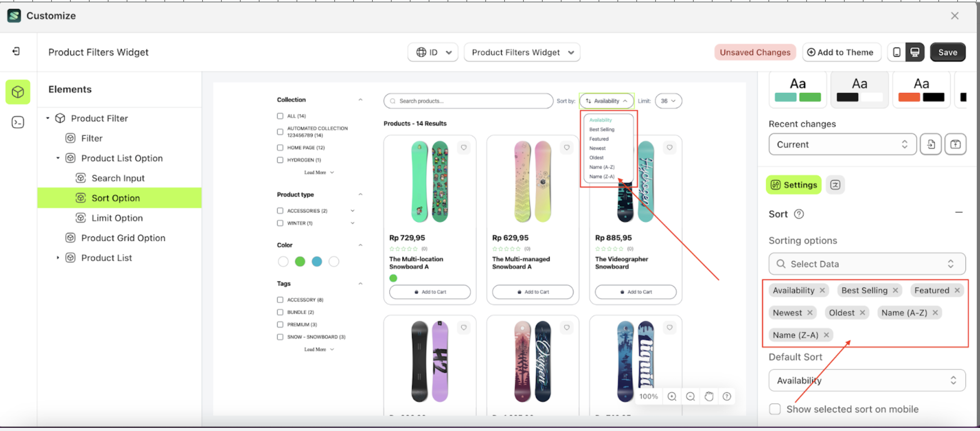The image size is (980, 431).
Task: Enable Show selected sort on mobile
Action: 775,409
